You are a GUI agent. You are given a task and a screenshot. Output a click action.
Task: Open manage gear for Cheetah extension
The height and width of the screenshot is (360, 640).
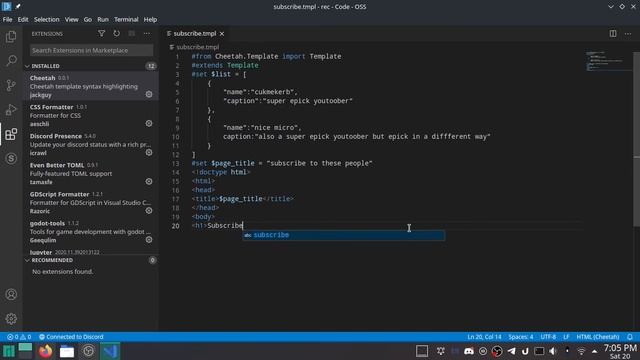(x=149, y=94)
